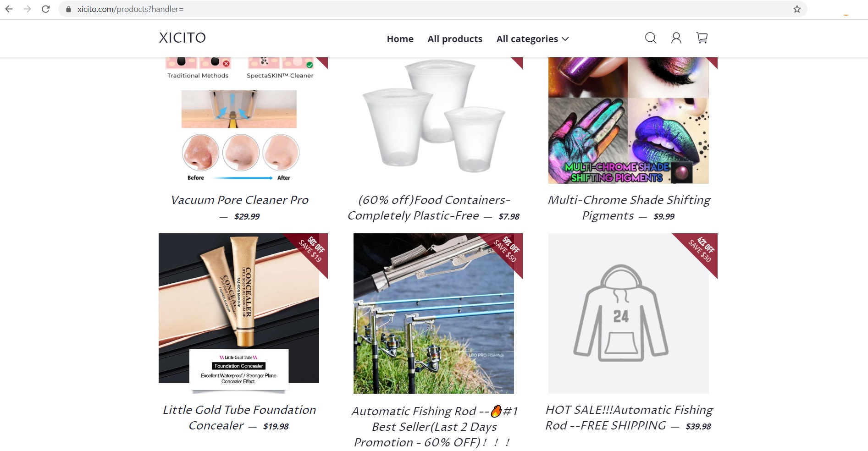The image size is (868, 451).
Task: Bookmark this page with the star icon
Action: click(x=797, y=9)
